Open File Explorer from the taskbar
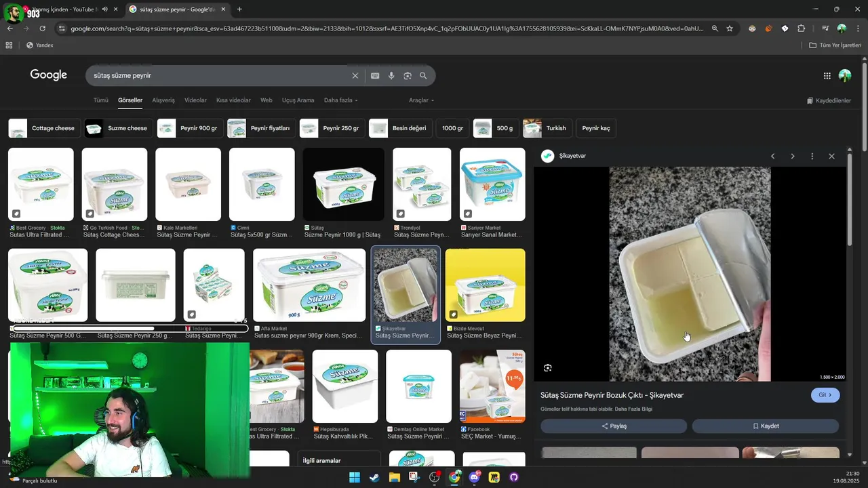The image size is (868, 488). (394, 477)
